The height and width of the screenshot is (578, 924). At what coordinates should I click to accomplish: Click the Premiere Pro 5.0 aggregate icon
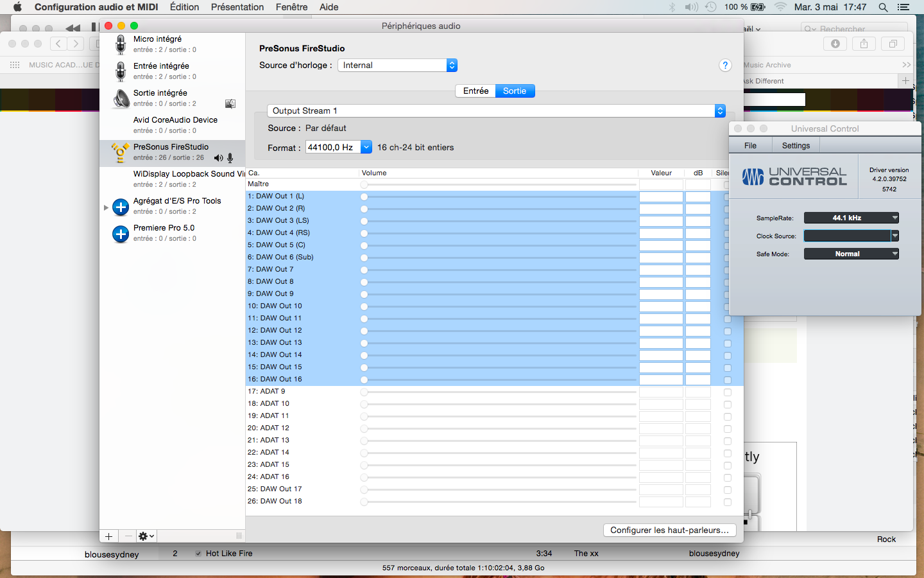pos(121,234)
